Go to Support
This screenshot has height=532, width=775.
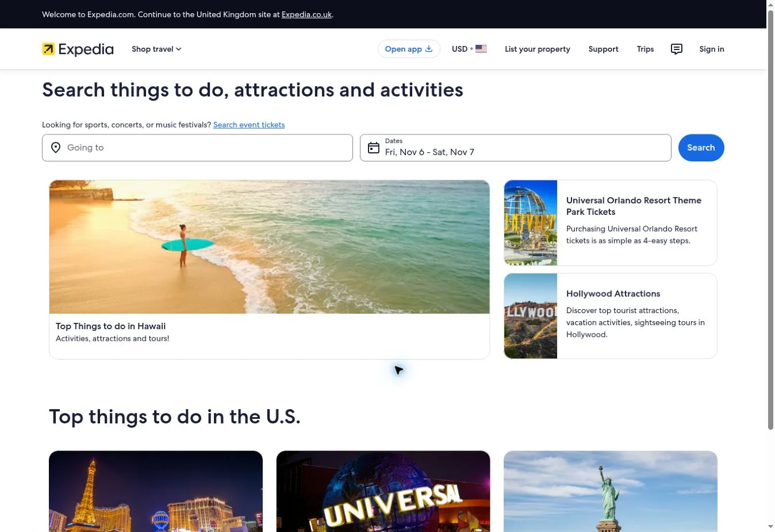[603, 49]
